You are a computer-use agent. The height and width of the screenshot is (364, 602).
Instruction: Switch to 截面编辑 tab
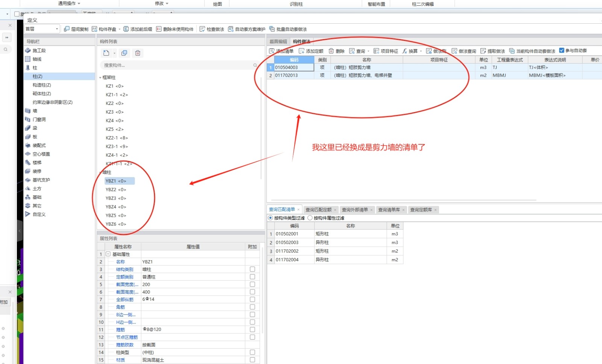click(278, 41)
